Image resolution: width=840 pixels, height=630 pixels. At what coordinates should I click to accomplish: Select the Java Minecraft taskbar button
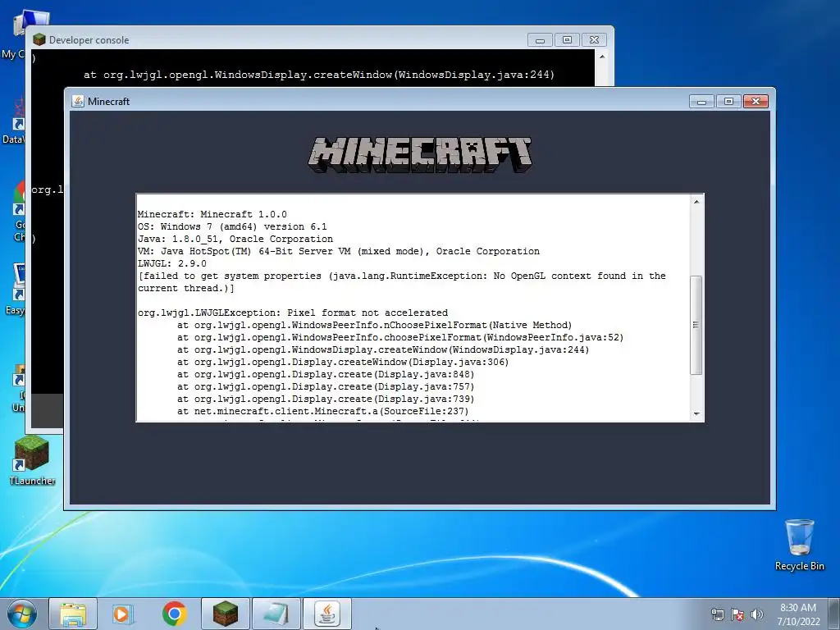pyautogui.click(x=327, y=614)
